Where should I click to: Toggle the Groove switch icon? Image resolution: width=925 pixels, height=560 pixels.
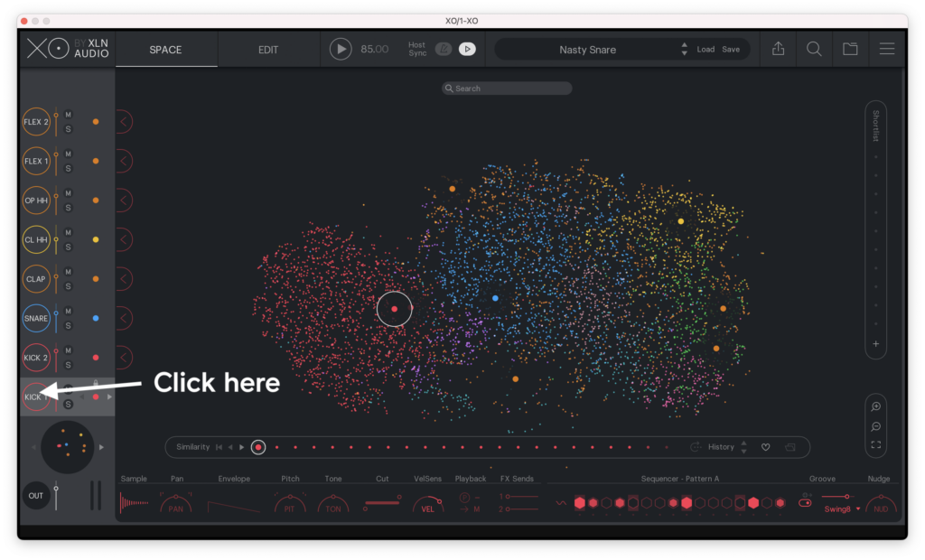coord(805,503)
